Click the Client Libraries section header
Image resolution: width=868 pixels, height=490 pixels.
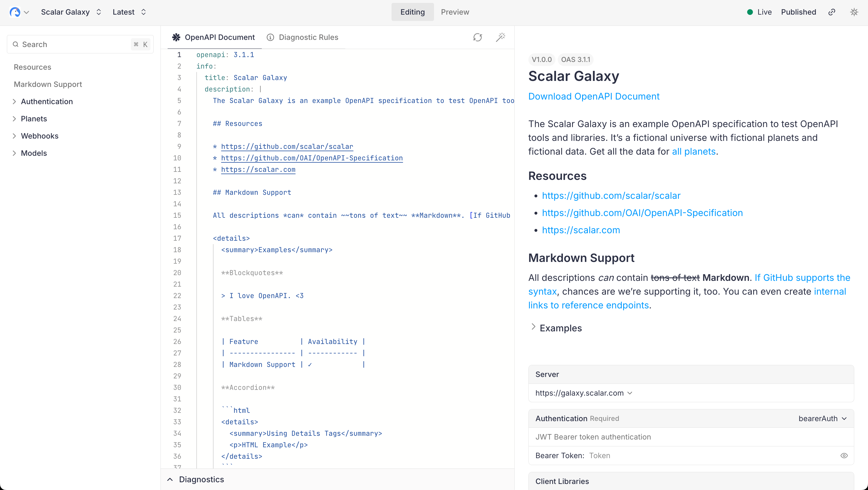pos(691,481)
